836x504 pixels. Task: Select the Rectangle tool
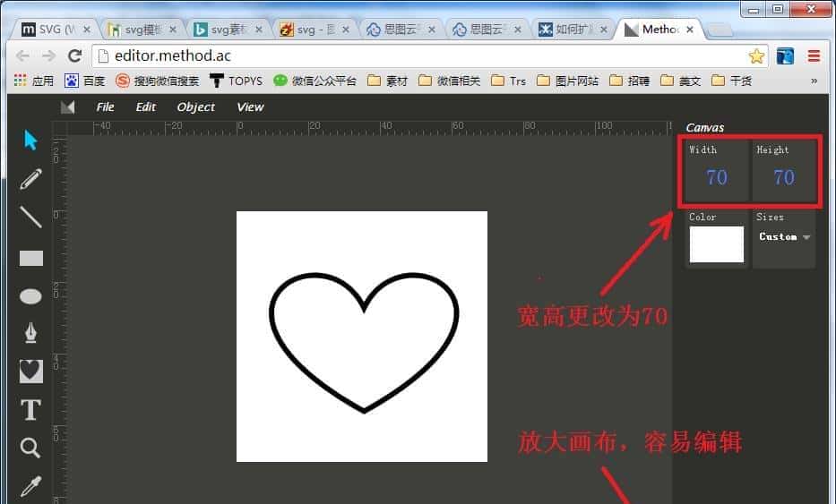[31, 259]
